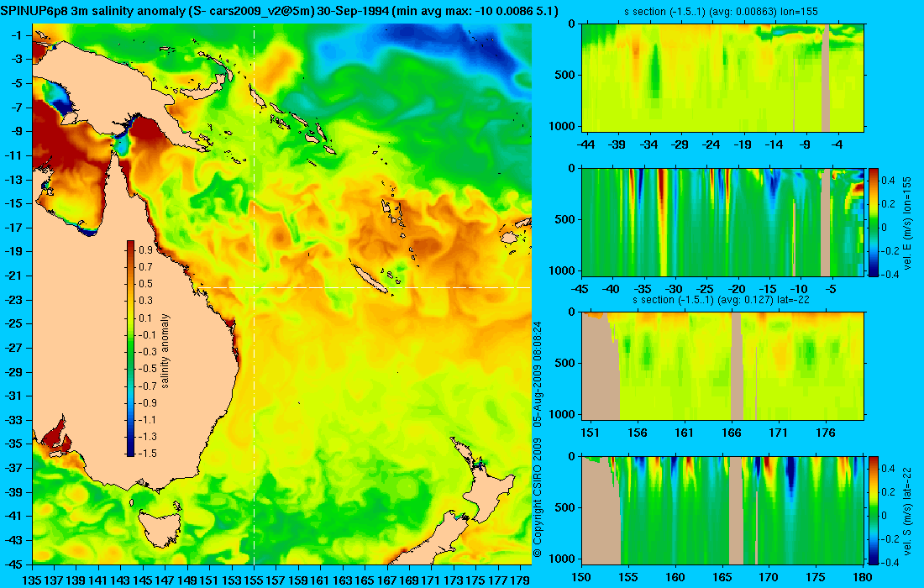This screenshot has width=924, height=588.
Task: Click the 165 tick on velocity S axis
Action: (722, 577)
